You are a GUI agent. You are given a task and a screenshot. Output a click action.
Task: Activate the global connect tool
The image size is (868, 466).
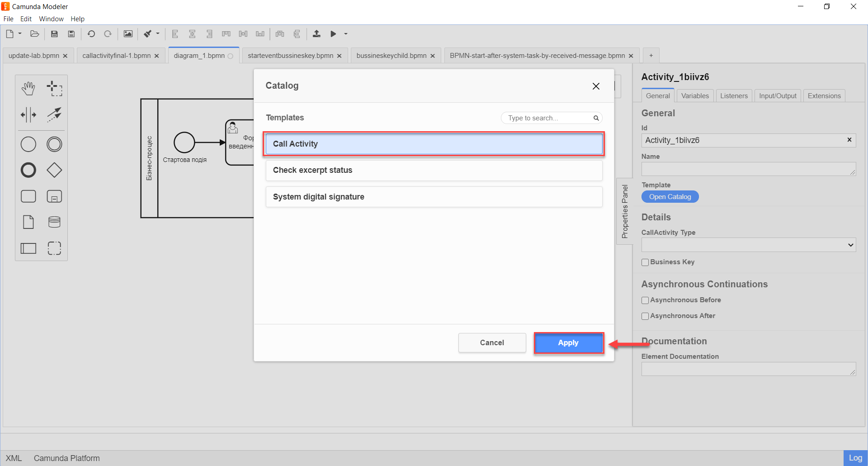pos(54,115)
